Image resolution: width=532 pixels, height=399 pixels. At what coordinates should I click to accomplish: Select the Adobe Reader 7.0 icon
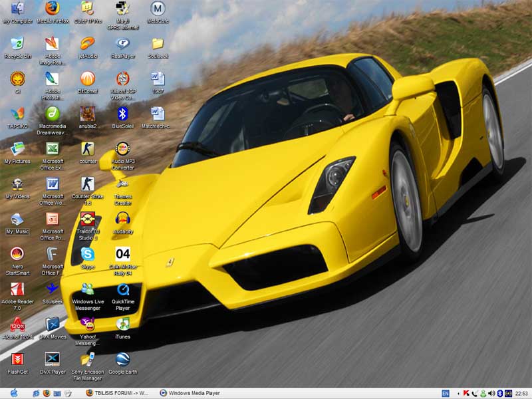[x=18, y=297]
